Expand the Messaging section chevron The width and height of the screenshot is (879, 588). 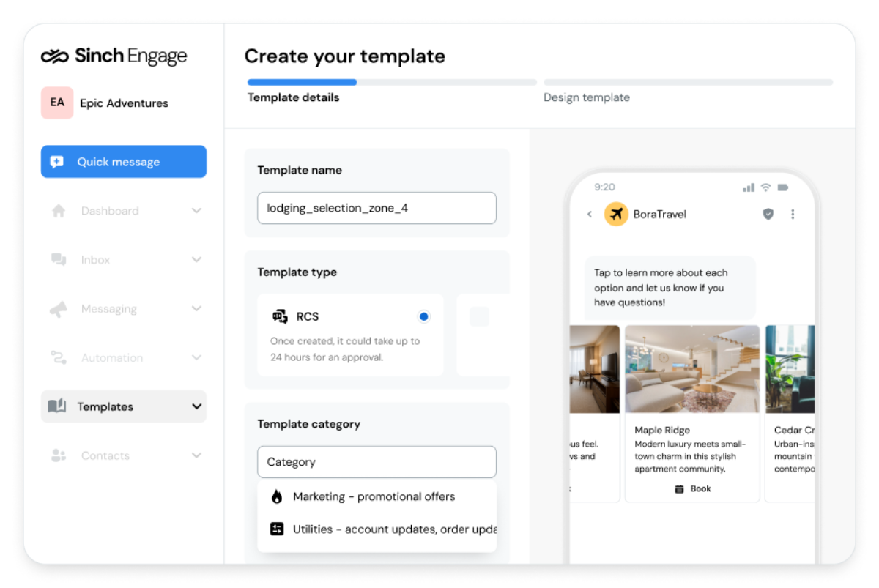196,309
